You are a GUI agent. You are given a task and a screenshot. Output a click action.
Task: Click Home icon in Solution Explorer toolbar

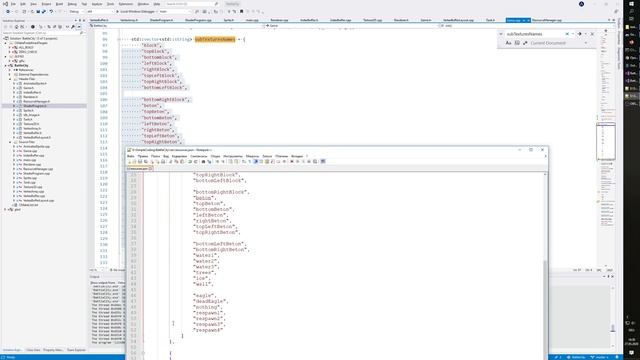pyautogui.click(x=16, y=27)
